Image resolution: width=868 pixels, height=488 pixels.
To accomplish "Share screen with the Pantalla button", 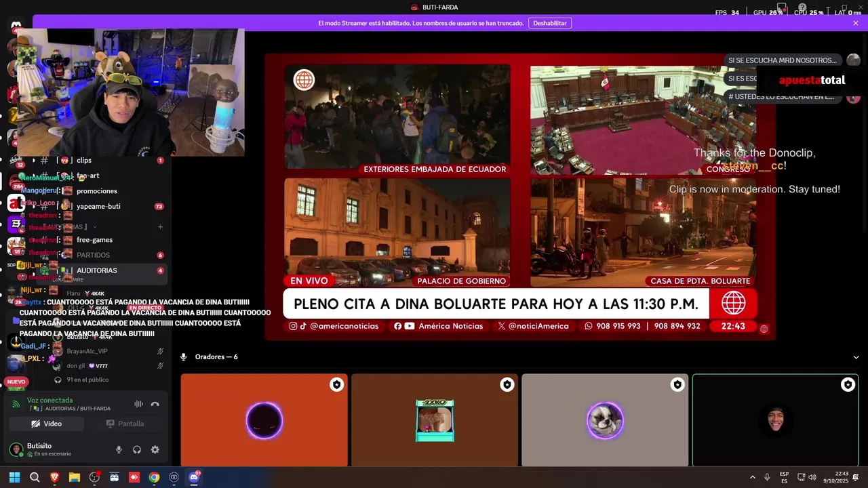I will click(x=125, y=424).
